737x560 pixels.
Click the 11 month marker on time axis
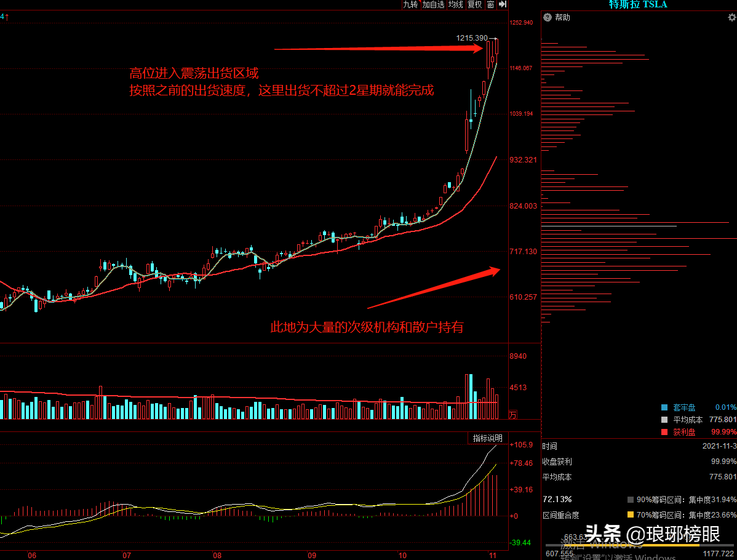point(493,555)
